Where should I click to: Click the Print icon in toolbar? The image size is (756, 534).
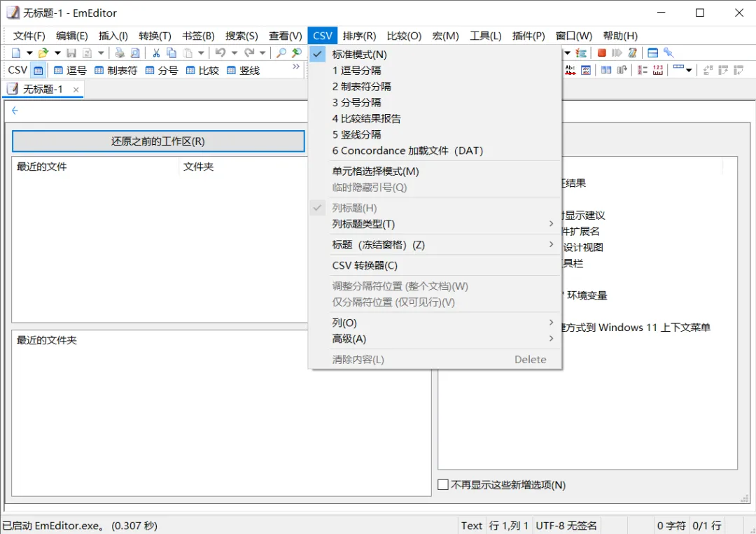[120, 53]
